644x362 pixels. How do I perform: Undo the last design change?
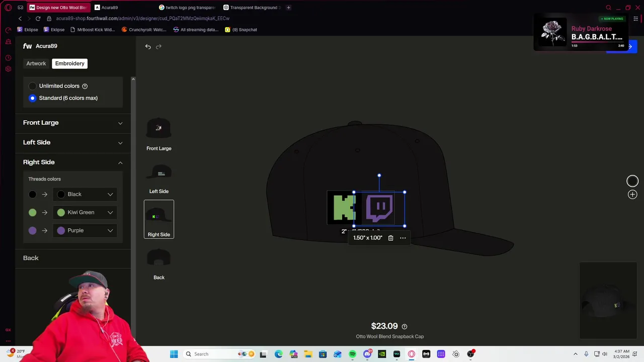148,46
